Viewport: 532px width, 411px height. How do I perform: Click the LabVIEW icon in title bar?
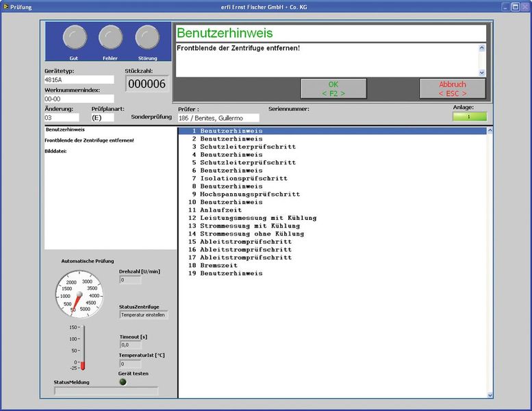coord(5,6)
